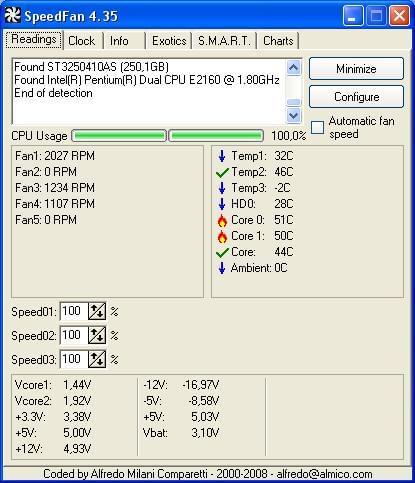Open the Exotics tab

click(x=169, y=41)
